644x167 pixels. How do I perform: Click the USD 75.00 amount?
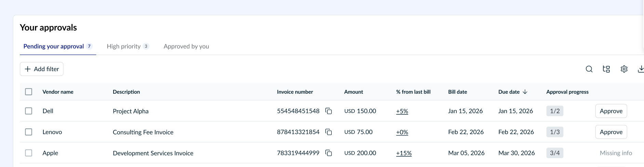coord(358,132)
